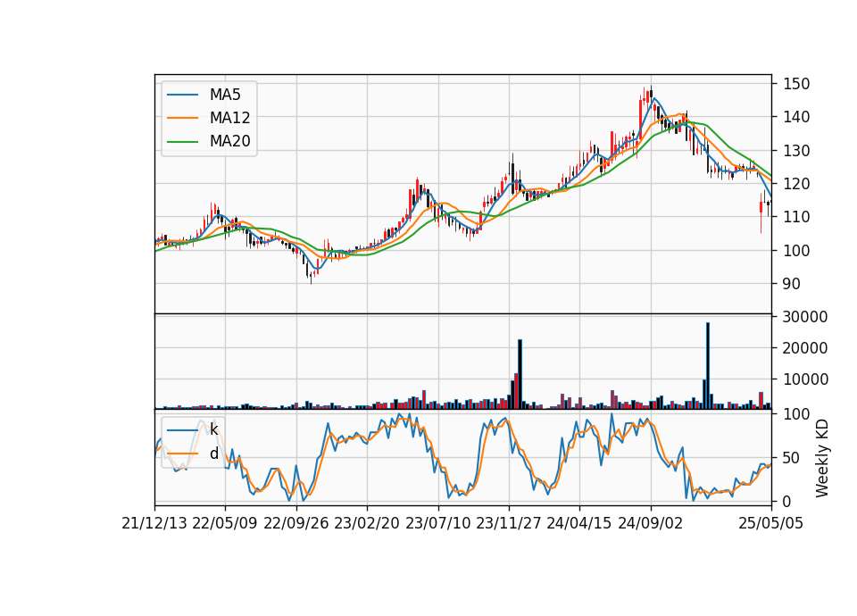Click the MA5 legend label

(225, 95)
